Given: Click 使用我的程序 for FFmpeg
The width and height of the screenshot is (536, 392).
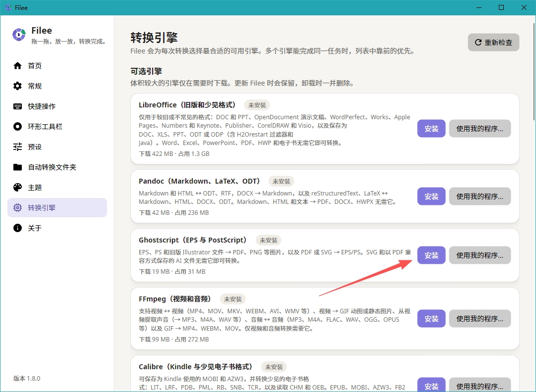Looking at the screenshot, I should pyautogui.click(x=480, y=319).
